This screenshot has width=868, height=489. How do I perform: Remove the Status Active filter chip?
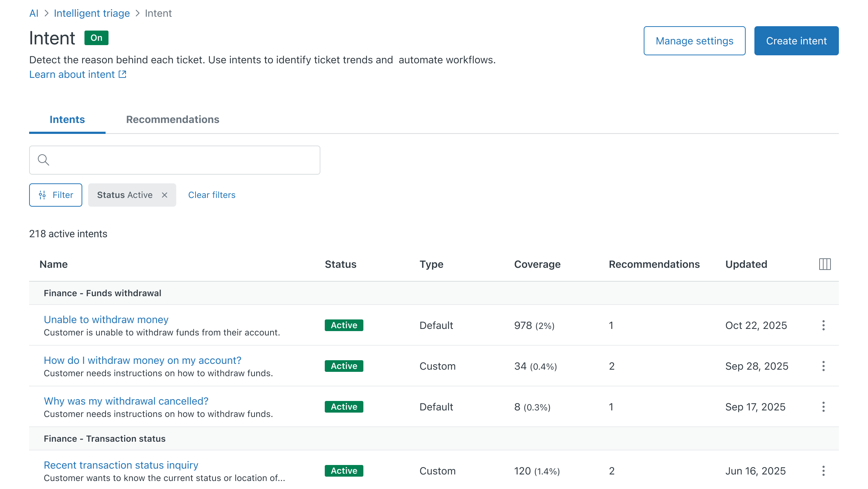(x=165, y=195)
